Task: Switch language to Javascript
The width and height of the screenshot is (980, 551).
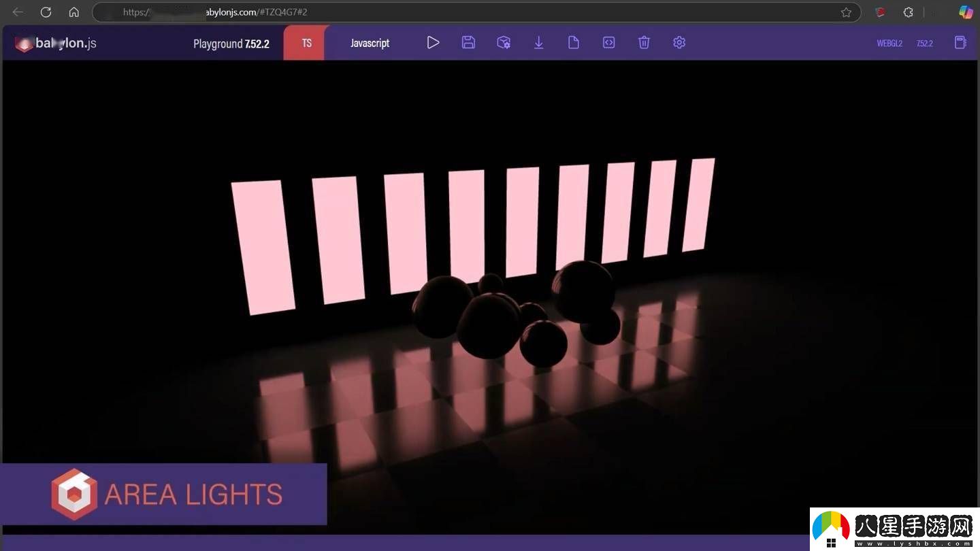Action: pos(370,43)
